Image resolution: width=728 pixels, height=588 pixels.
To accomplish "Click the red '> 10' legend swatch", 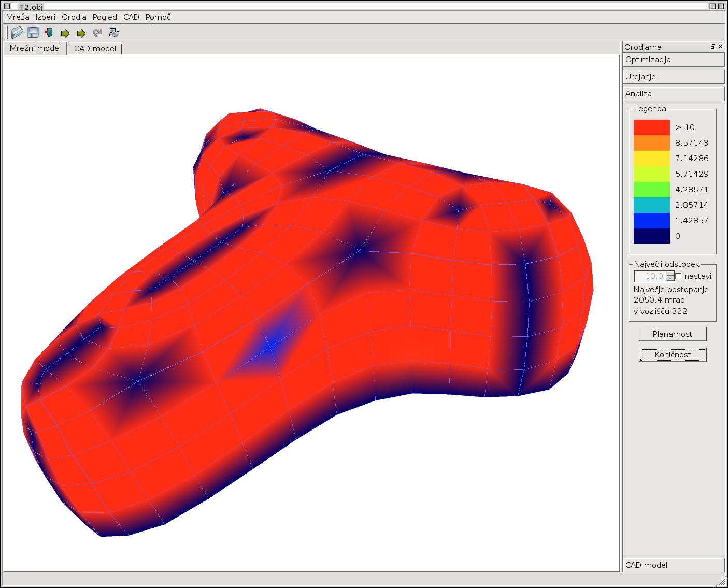I will (x=651, y=127).
